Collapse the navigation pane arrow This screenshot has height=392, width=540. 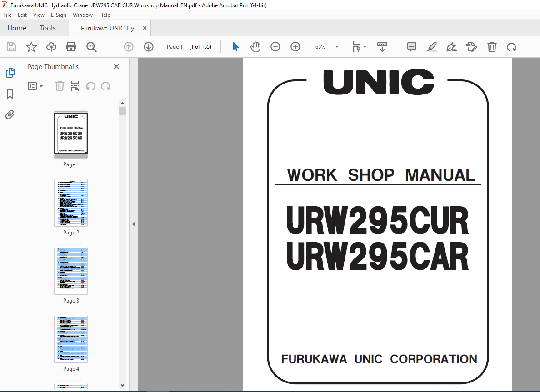(134, 224)
